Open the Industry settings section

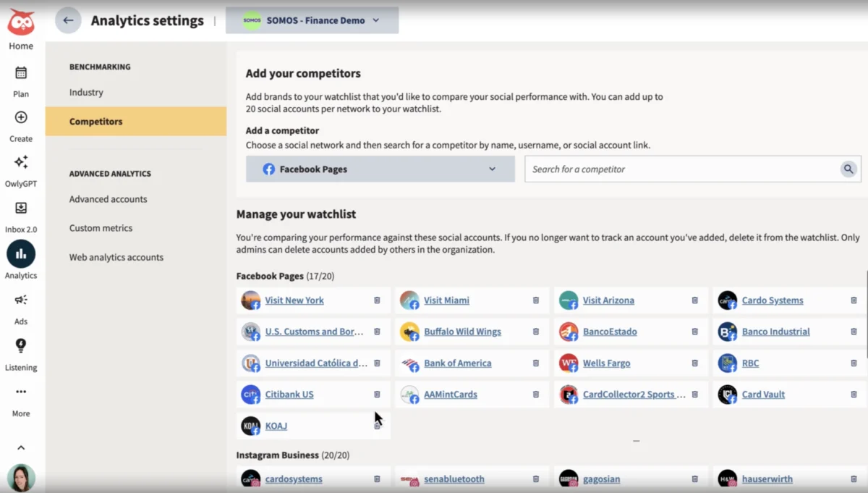[x=86, y=93]
